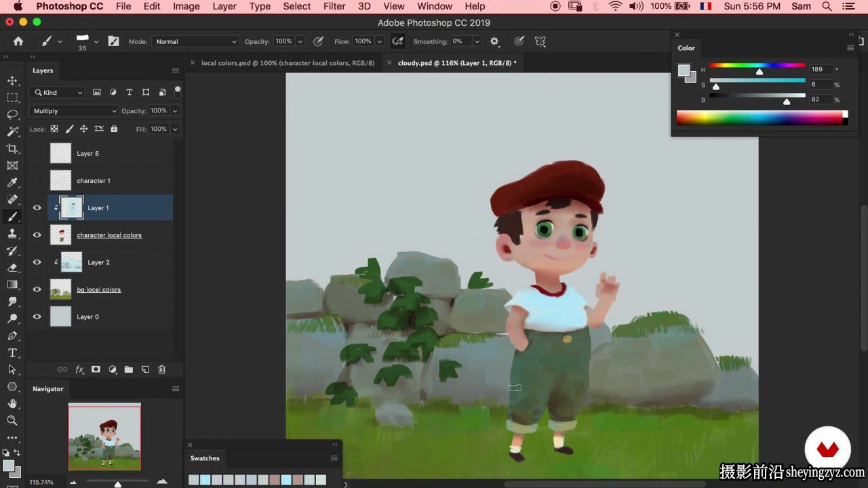Hide the bg local colors layer

(x=37, y=289)
